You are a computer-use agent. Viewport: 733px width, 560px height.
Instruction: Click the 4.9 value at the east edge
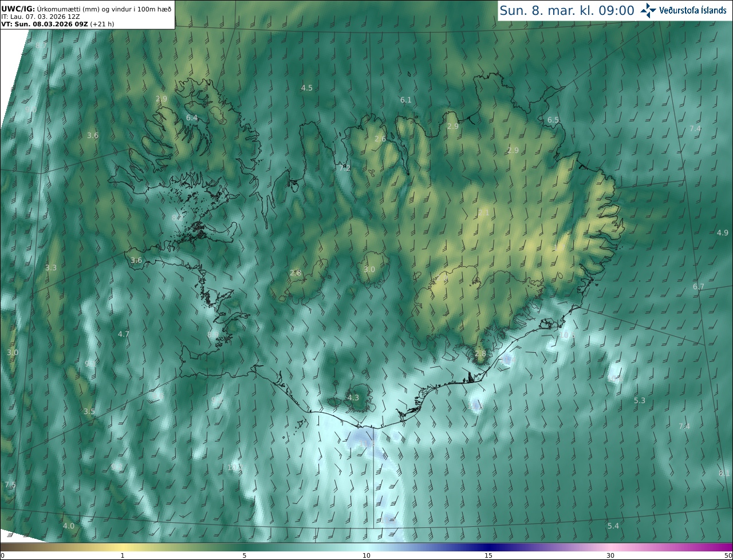[723, 232]
